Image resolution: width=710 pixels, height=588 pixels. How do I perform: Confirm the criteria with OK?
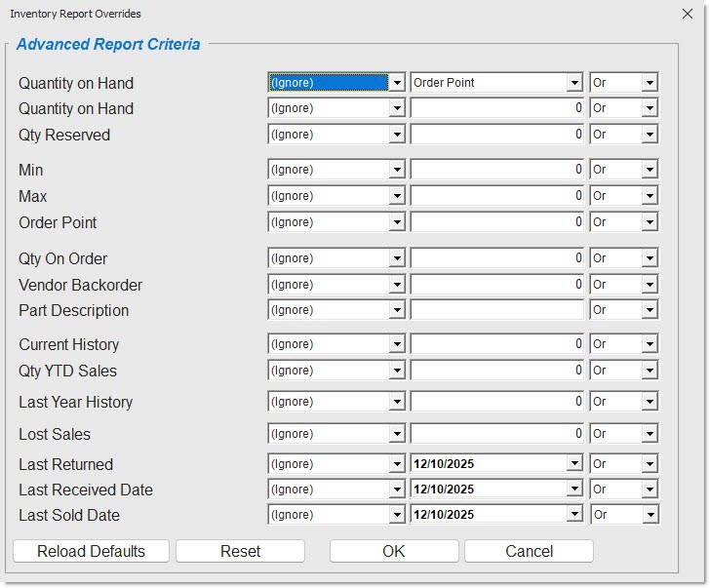(393, 551)
